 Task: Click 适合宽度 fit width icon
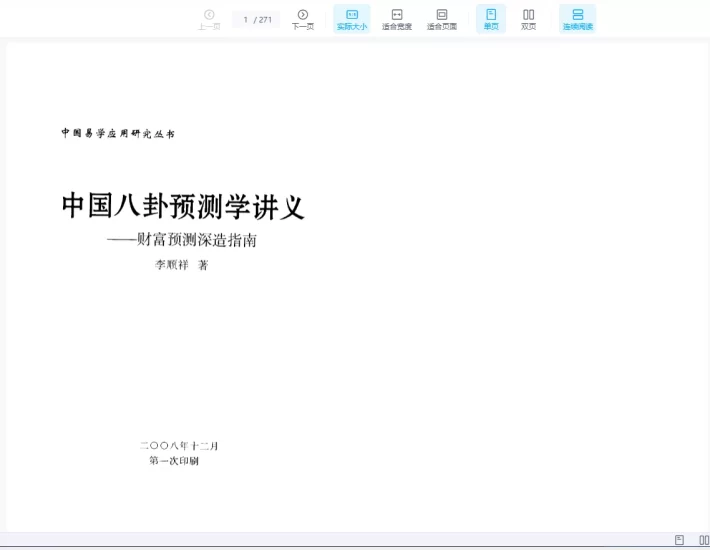pos(397,18)
